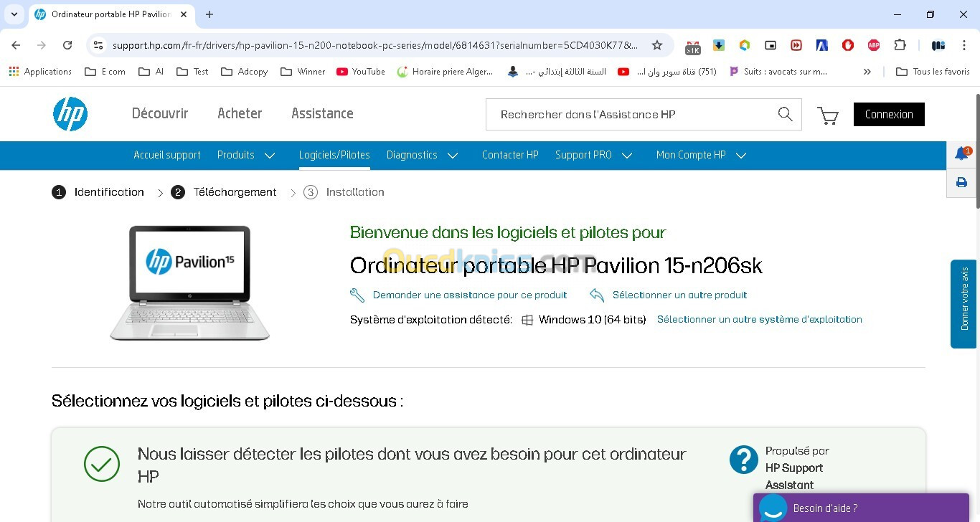The width and height of the screenshot is (980, 522).
Task: Click Sélectionner un autre produit
Action: 679,295
